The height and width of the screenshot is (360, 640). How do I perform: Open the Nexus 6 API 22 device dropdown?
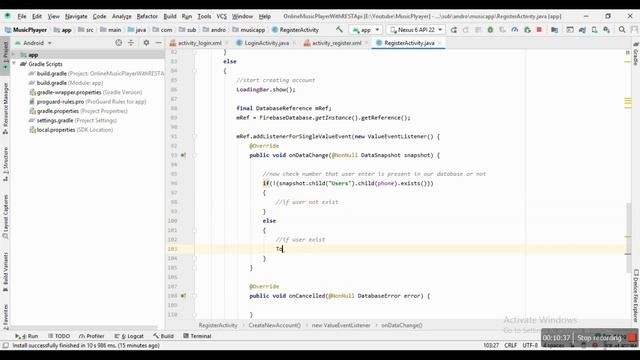[x=416, y=30]
